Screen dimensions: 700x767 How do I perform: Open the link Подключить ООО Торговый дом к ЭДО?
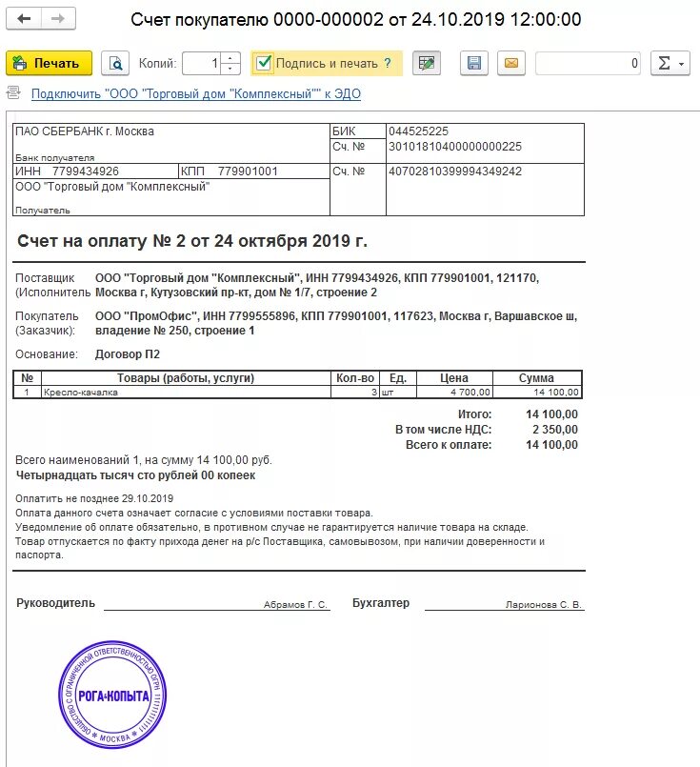click(x=196, y=94)
